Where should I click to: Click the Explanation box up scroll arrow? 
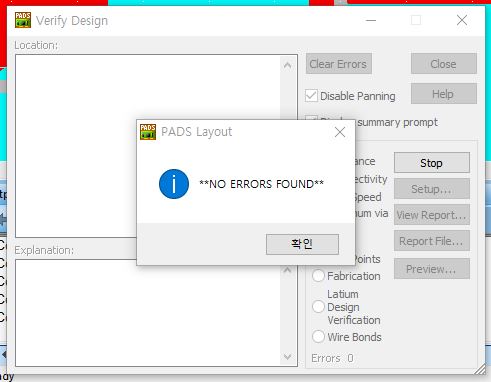pyautogui.click(x=288, y=270)
